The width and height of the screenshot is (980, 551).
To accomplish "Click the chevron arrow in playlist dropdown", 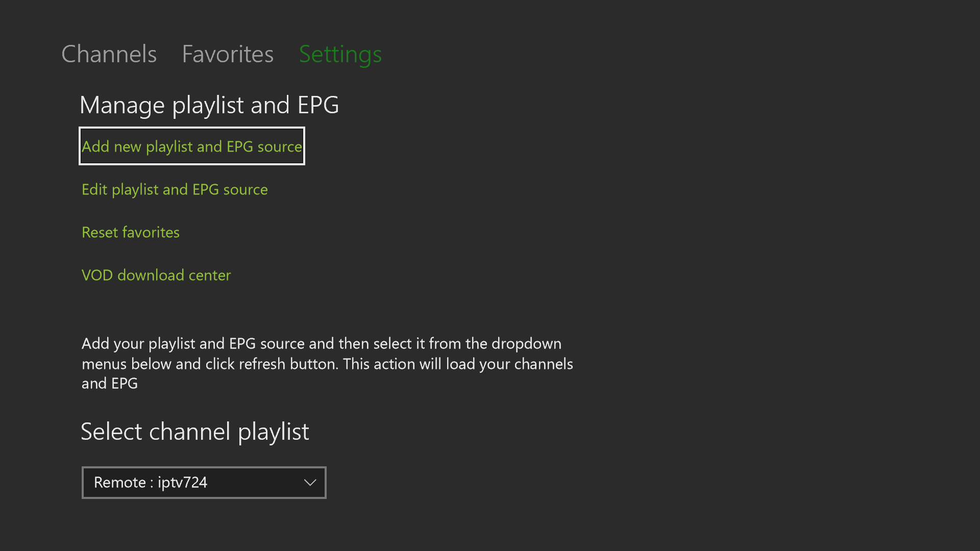I will point(310,483).
